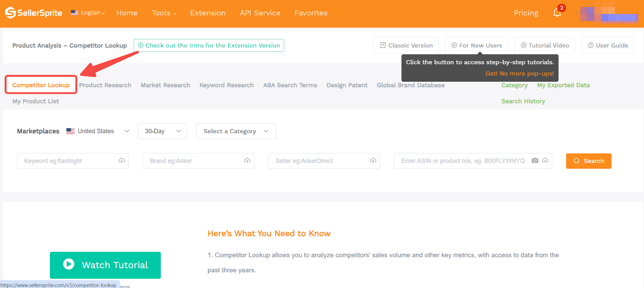
Task: Open My Exported Data link
Action: 563,85
